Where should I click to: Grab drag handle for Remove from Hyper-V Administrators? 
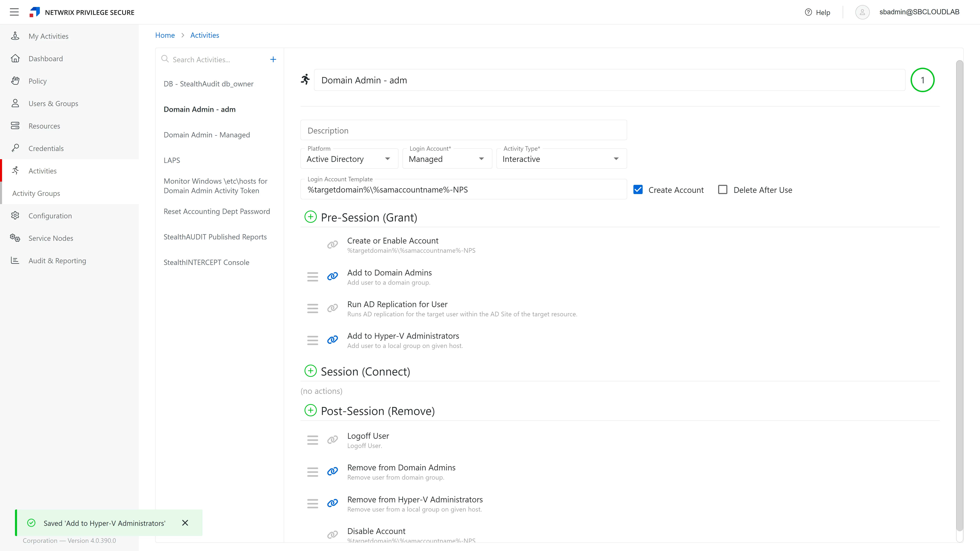point(313,504)
